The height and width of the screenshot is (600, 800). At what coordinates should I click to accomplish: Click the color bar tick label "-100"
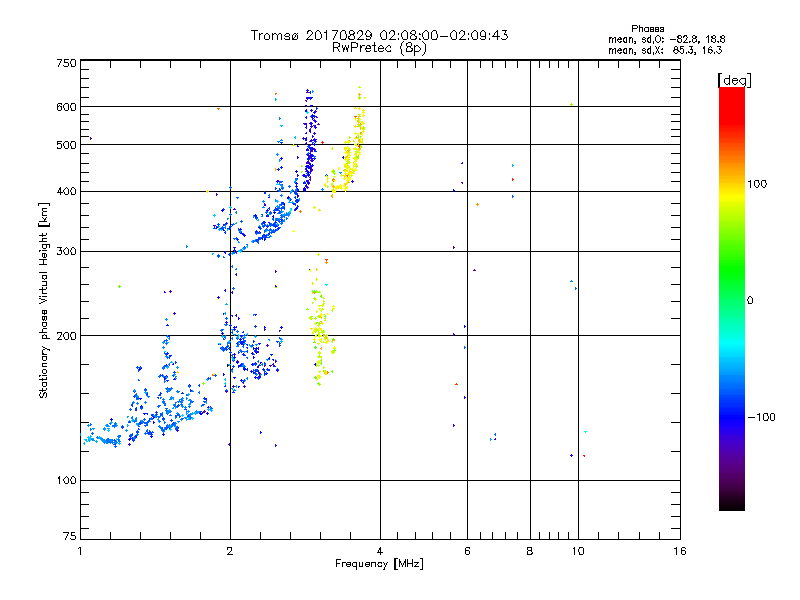click(761, 417)
